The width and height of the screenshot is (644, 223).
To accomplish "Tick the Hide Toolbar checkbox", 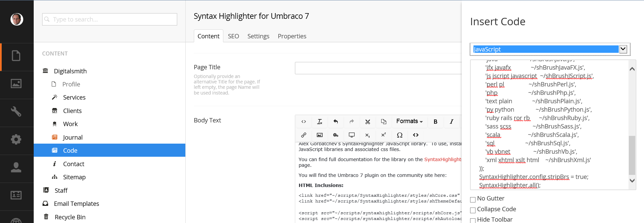I will pyautogui.click(x=473, y=220).
